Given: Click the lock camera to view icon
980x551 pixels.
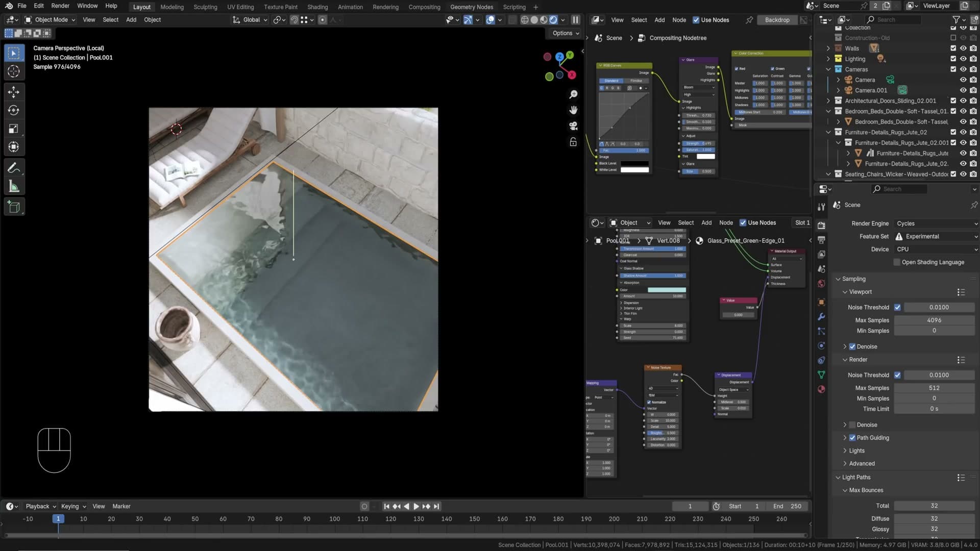Looking at the screenshot, I should (573, 142).
